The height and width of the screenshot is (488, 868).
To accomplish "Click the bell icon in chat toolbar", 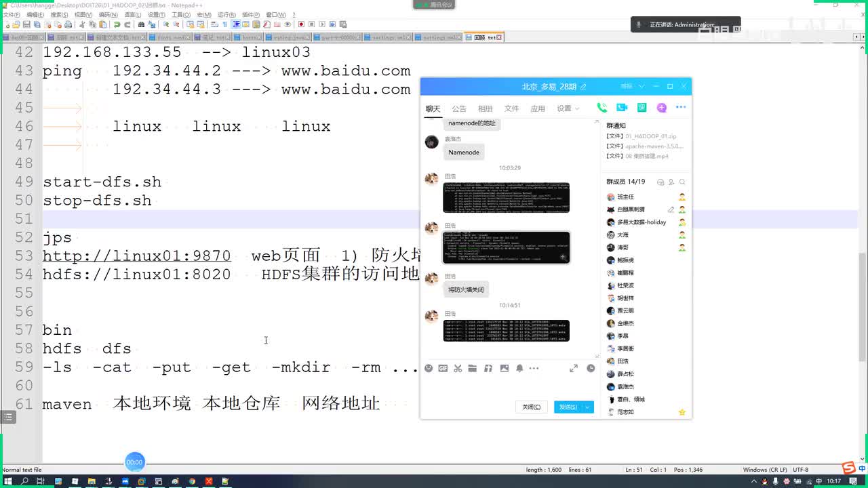I will coord(519,368).
